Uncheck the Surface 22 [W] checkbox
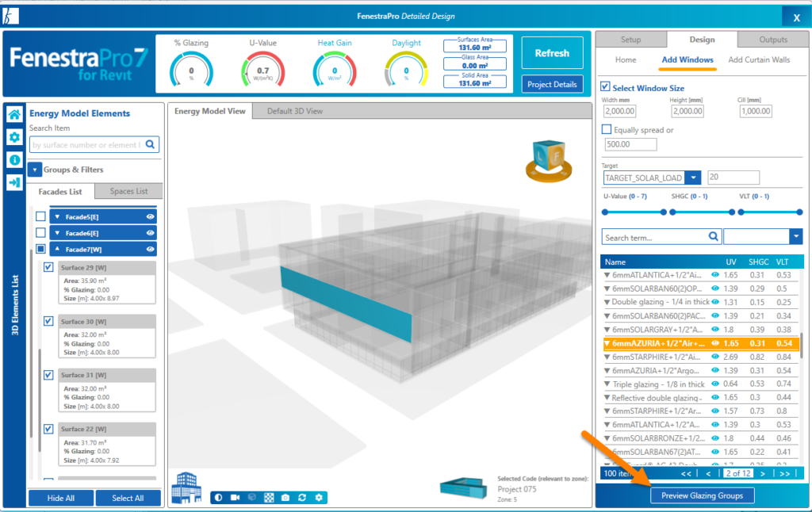The image size is (812, 512). coord(48,429)
